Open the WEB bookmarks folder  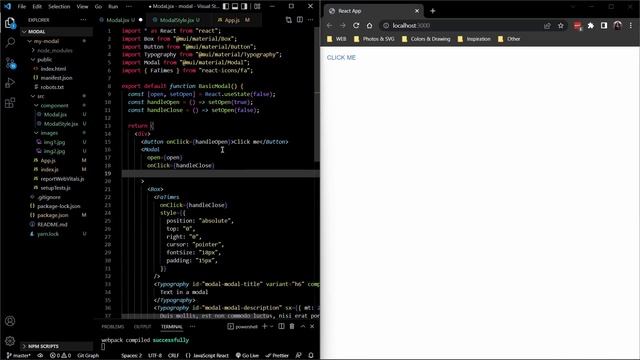pyautogui.click(x=337, y=39)
